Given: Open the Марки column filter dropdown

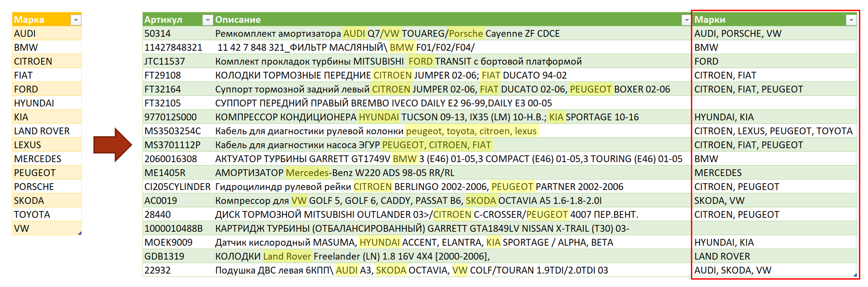Looking at the screenshot, I should [851, 20].
